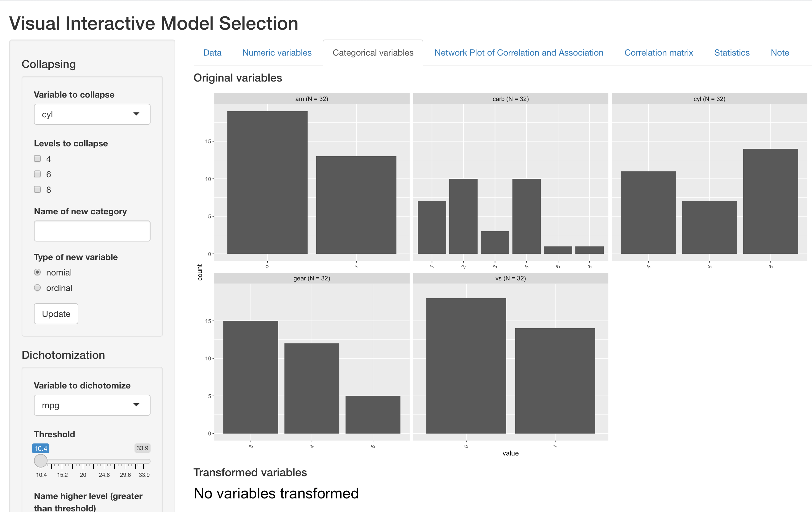Screen dimensions: 812x512
Task: Click the Threshold slider handle
Action: (x=41, y=461)
